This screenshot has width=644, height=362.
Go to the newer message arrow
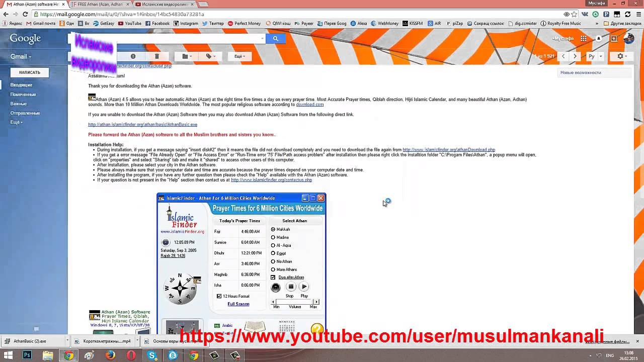pyautogui.click(x=563, y=56)
